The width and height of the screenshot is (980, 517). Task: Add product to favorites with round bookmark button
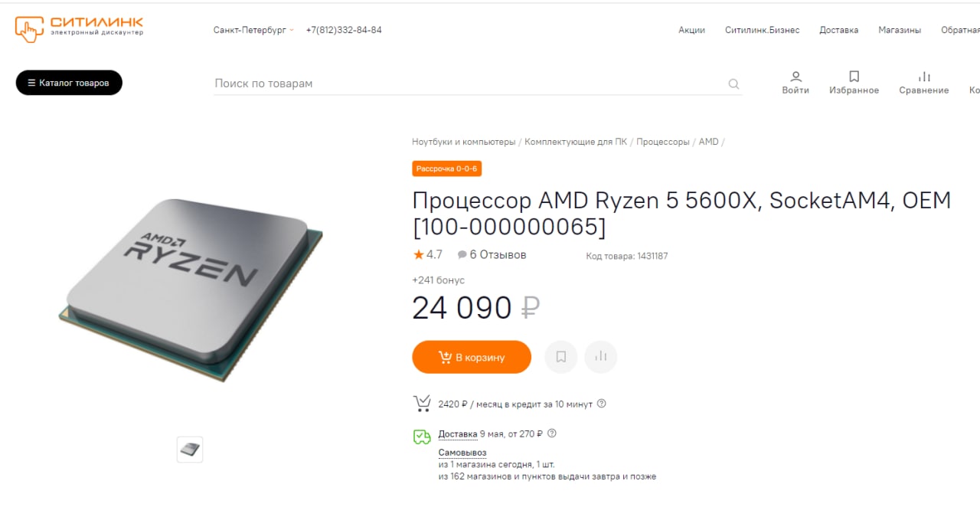pyautogui.click(x=561, y=357)
